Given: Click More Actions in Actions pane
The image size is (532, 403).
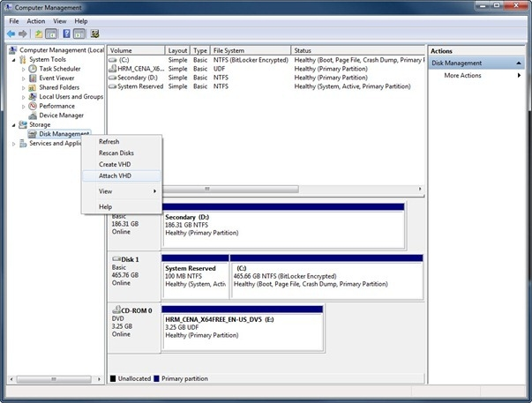Looking at the screenshot, I should [x=462, y=75].
